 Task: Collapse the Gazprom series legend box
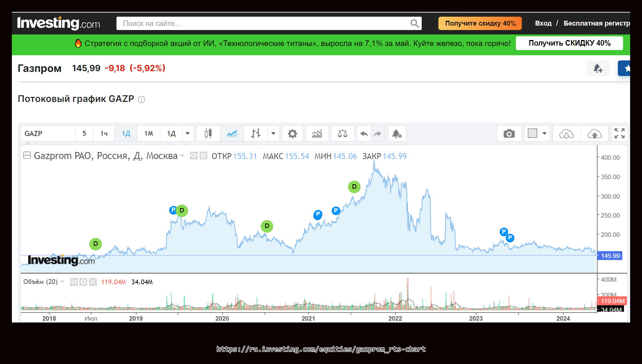27,156
